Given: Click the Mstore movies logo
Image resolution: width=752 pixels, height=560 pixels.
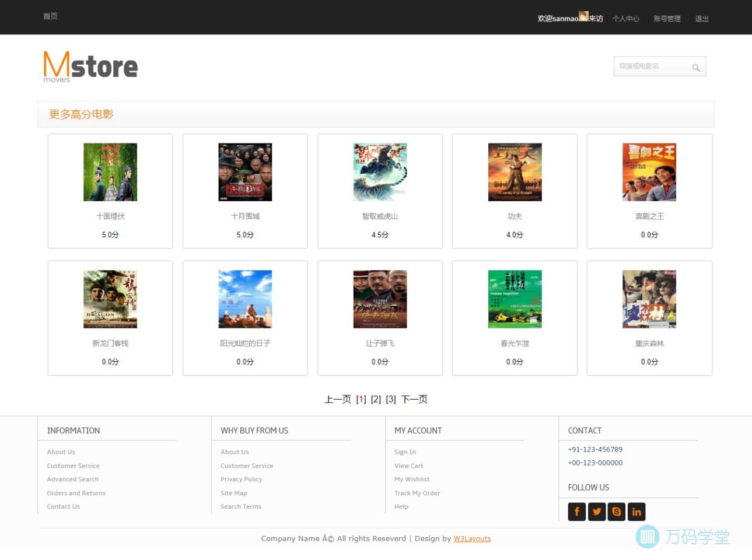Looking at the screenshot, I should (x=90, y=66).
